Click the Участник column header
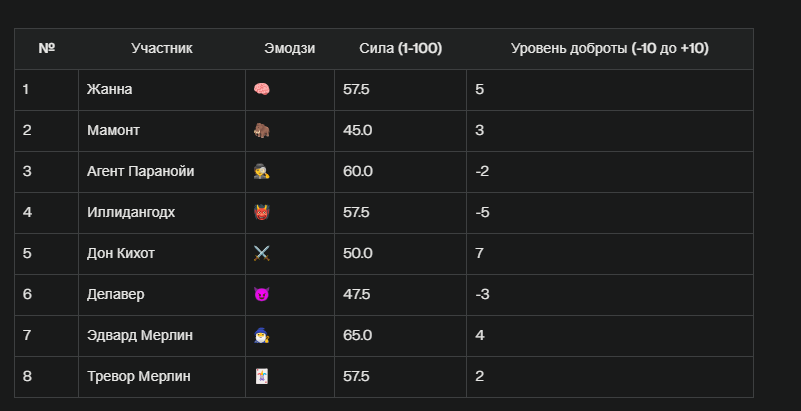 (x=161, y=49)
